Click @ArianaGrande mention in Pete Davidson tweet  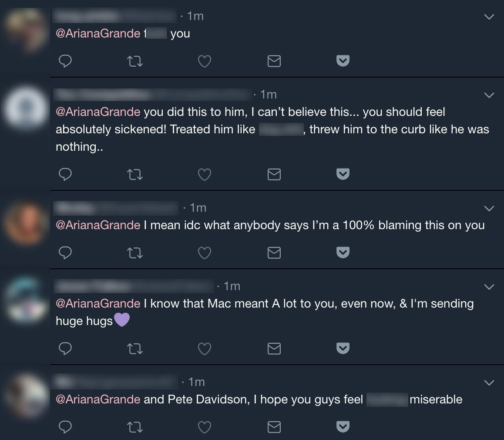(x=98, y=399)
